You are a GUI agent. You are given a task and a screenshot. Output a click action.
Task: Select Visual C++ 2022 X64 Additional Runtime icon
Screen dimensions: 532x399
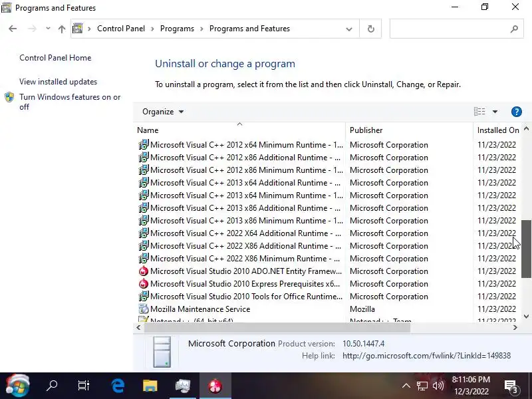(144, 233)
